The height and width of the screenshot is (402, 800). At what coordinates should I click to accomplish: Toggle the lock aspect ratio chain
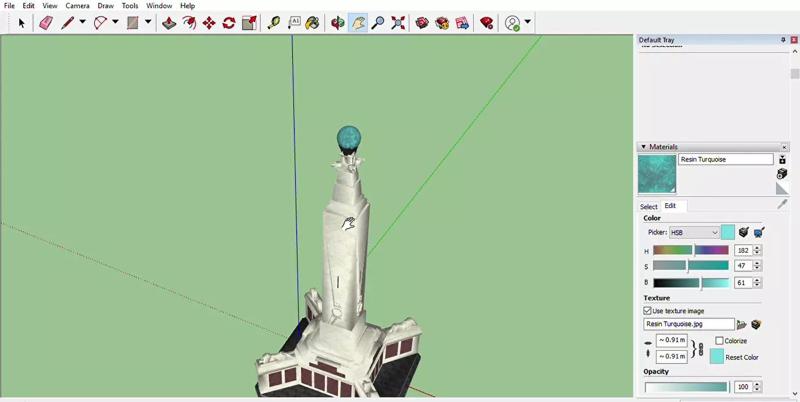click(x=701, y=349)
